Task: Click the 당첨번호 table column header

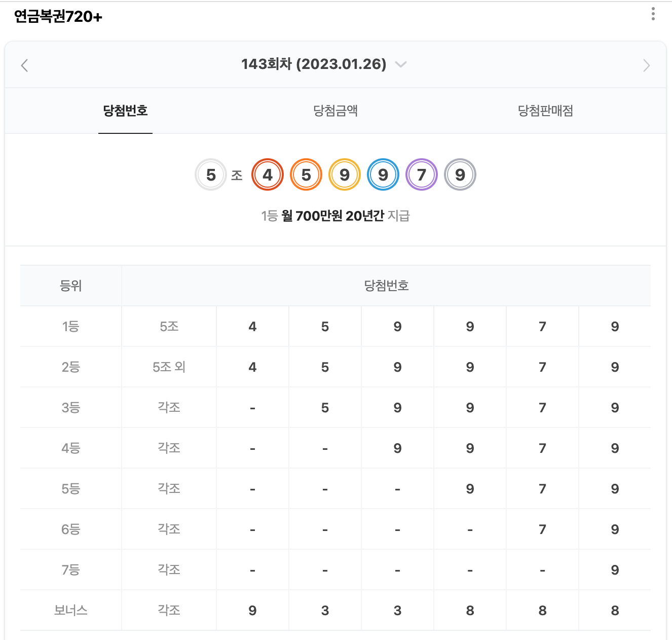Action: [x=386, y=286]
